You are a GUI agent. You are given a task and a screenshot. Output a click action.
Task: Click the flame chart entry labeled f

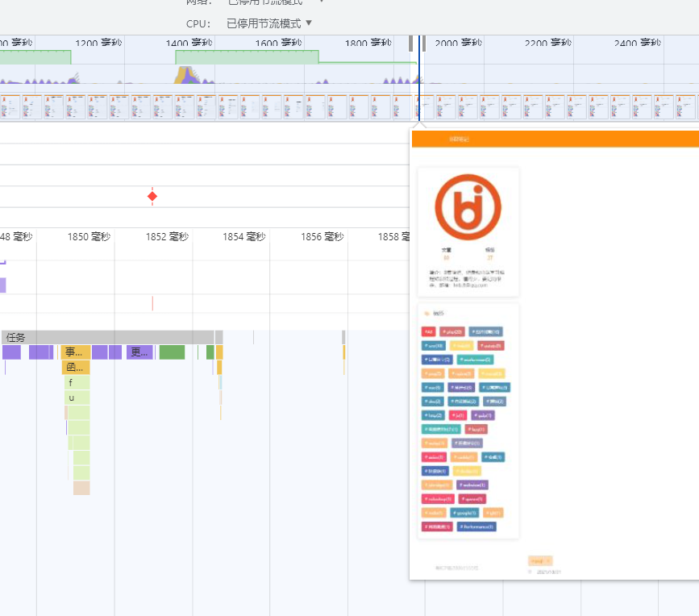[77, 383]
